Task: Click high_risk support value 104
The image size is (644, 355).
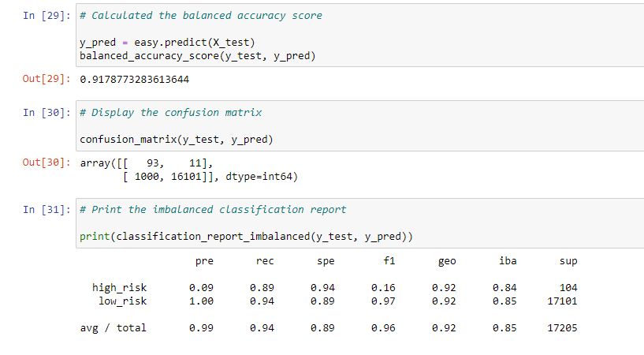Action: 568,288
